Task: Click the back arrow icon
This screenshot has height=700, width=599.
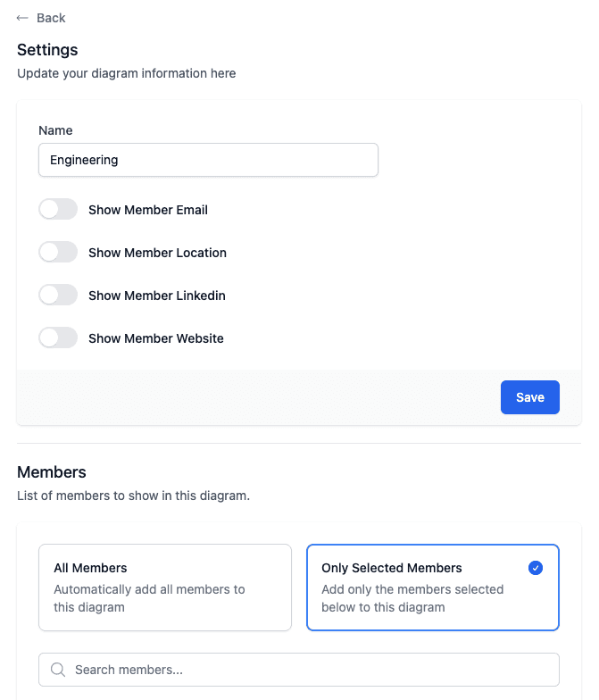Action: pos(23,18)
